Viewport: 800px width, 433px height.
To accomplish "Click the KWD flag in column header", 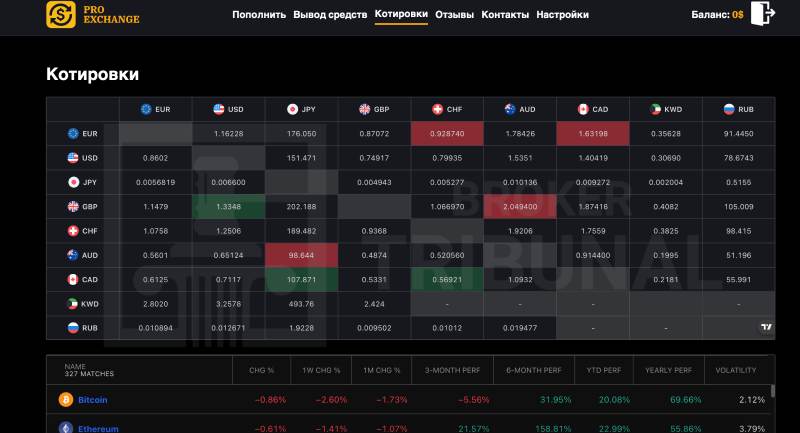I will [x=656, y=109].
